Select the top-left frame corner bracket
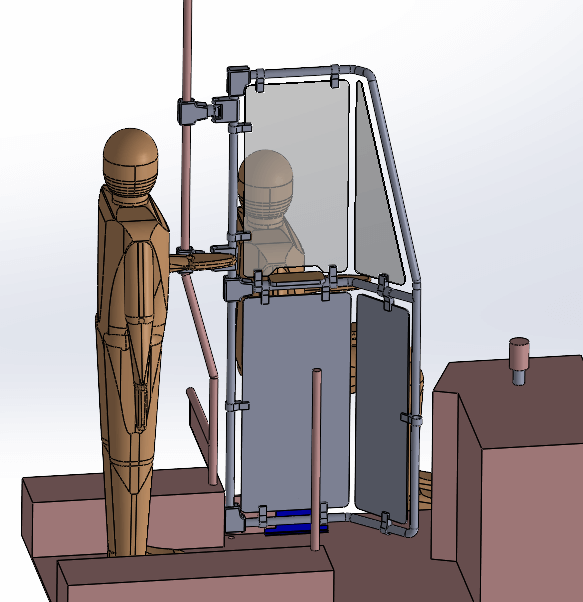 point(238,80)
